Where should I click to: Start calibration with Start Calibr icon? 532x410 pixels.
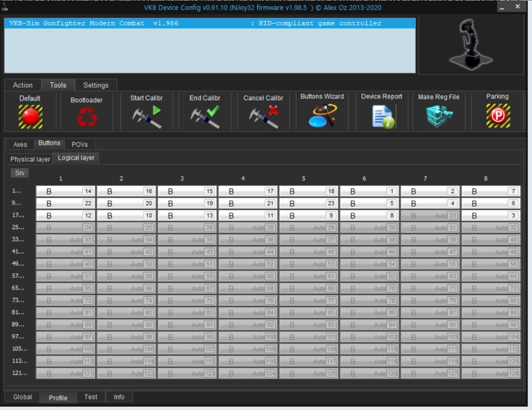coord(147,117)
